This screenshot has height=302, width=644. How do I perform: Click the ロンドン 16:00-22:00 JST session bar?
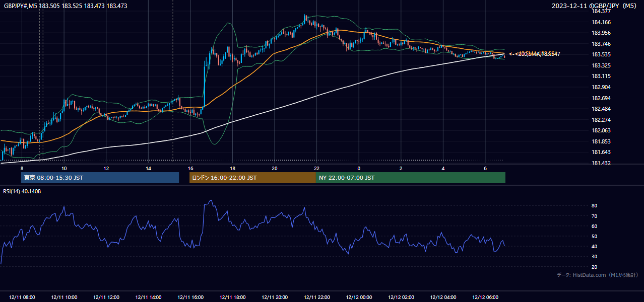pos(252,178)
